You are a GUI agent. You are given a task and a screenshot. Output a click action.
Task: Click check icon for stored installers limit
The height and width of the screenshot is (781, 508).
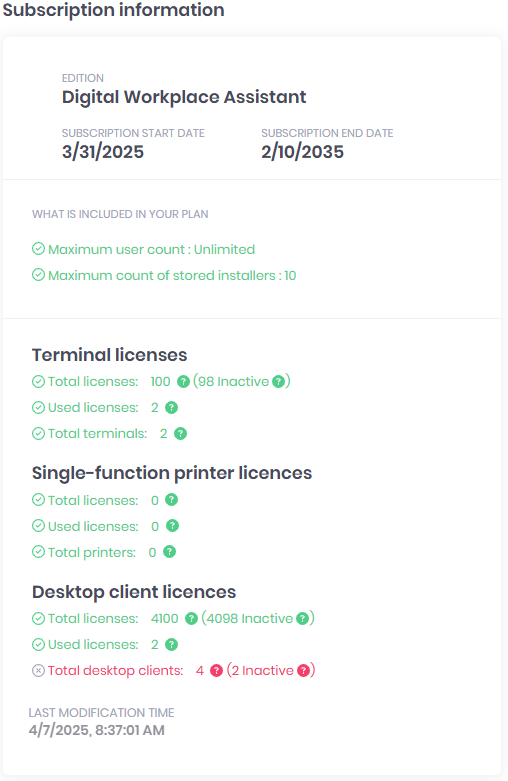[38, 274]
